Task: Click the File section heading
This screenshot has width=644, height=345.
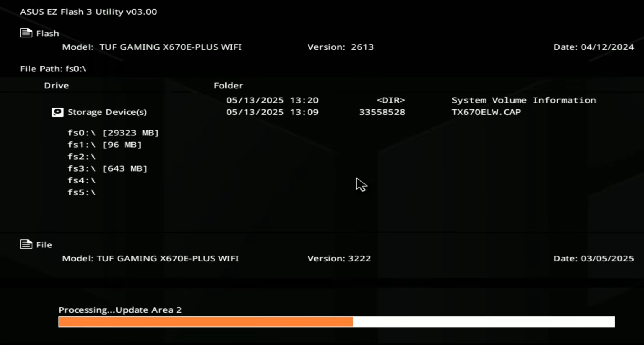Action: tap(44, 245)
